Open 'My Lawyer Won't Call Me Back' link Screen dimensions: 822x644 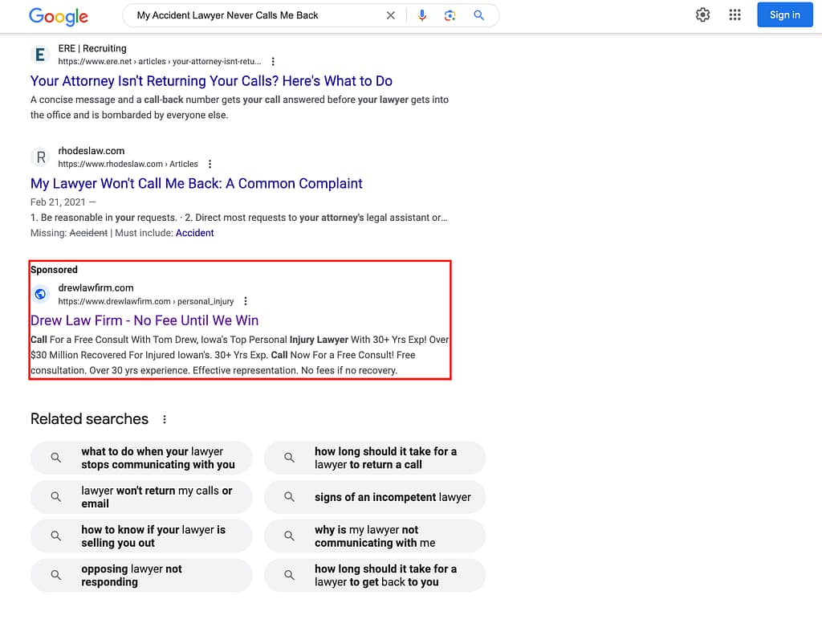tap(196, 184)
